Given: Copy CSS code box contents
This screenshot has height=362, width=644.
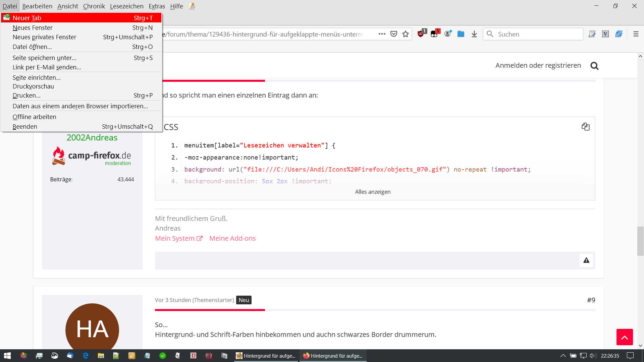Looking at the screenshot, I should point(585,127).
